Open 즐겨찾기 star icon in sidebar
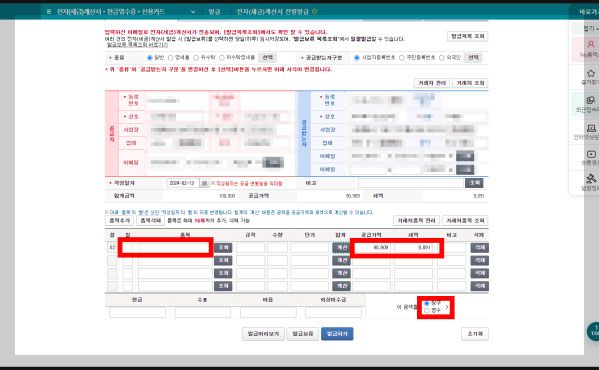 tap(591, 73)
